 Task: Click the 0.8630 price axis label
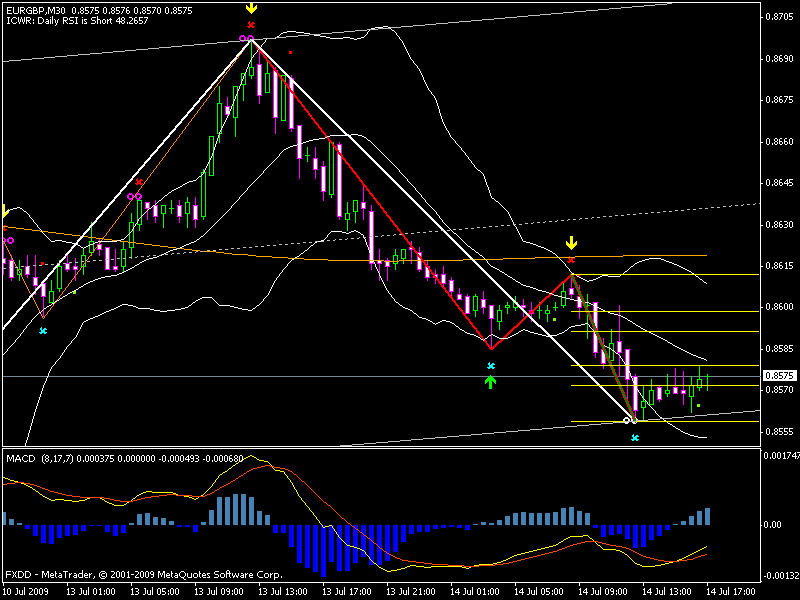click(x=780, y=224)
